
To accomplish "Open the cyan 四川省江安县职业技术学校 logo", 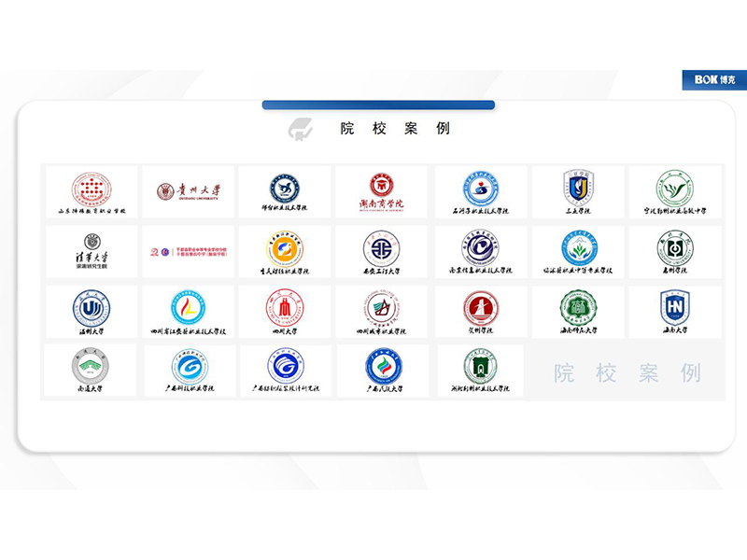I will (189, 308).
